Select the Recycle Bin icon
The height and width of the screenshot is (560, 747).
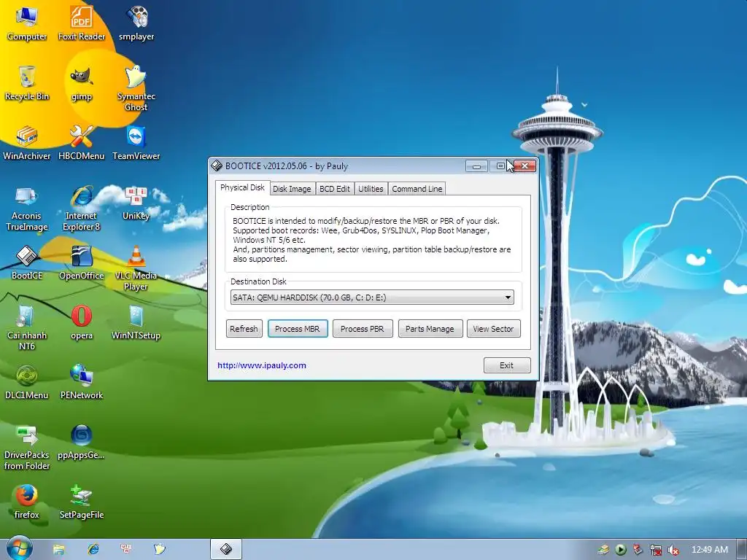27,83
